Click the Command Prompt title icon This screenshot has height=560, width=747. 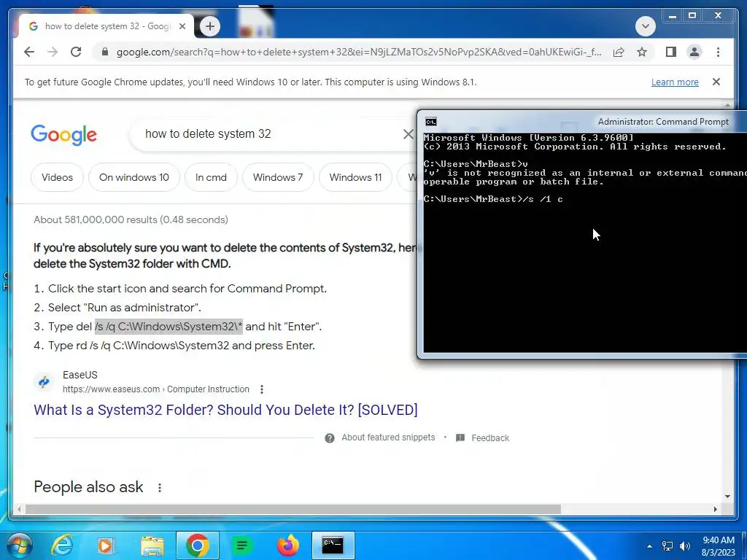430,122
